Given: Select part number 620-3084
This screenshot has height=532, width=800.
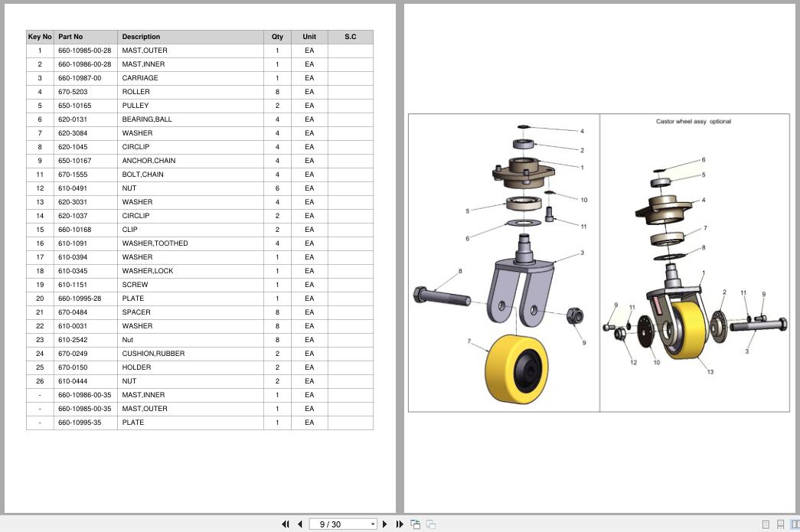Looking at the screenshot, I should (73, 133).
